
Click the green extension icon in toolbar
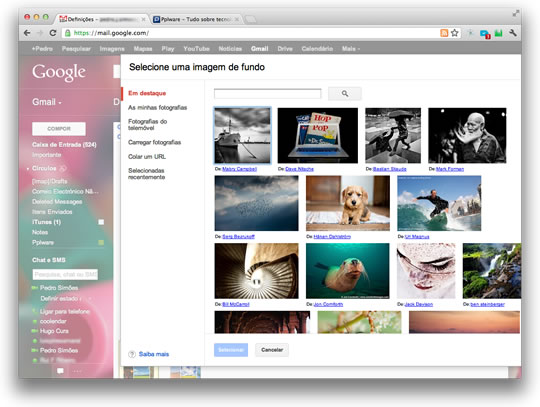(498, 33)
